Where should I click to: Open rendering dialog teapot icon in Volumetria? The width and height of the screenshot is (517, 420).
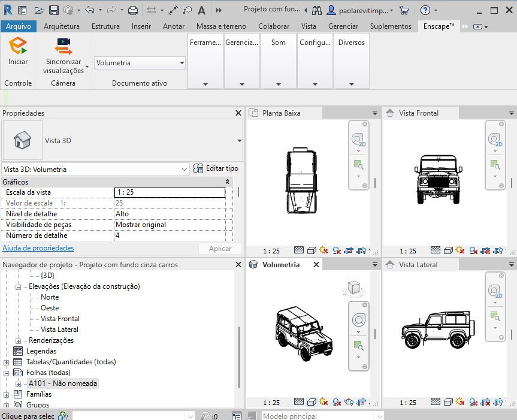tap(349, 402)
